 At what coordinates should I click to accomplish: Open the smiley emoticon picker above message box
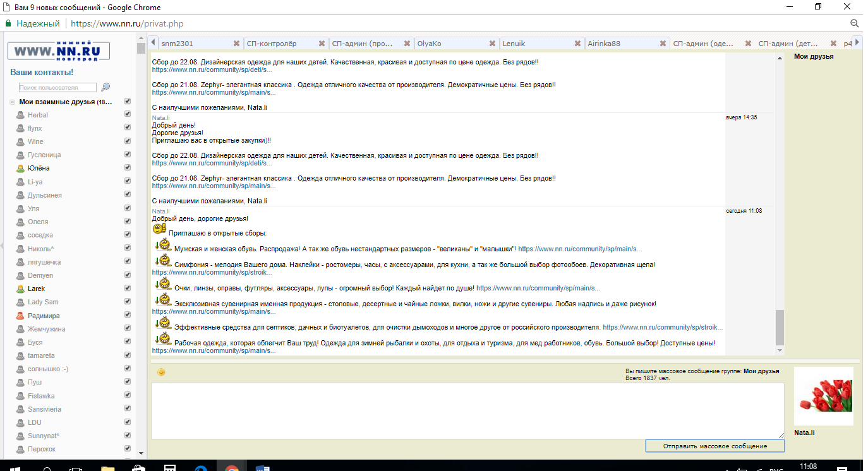[x=161, y=372]
